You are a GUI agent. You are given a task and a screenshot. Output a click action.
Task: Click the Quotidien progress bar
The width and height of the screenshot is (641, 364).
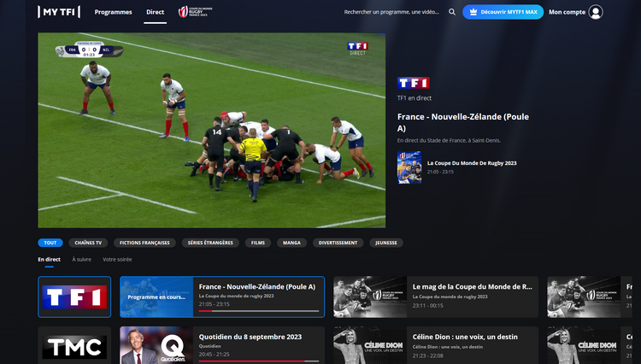(x=259, y=361)
